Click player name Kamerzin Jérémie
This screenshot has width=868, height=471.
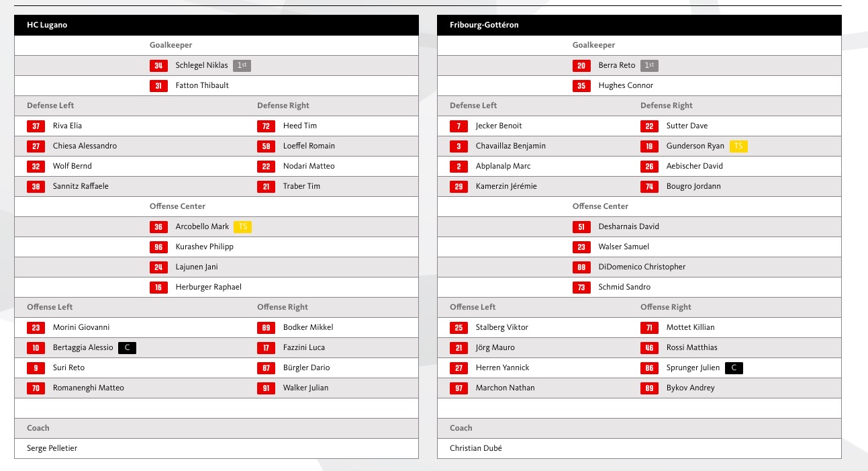tap(507, 186)
